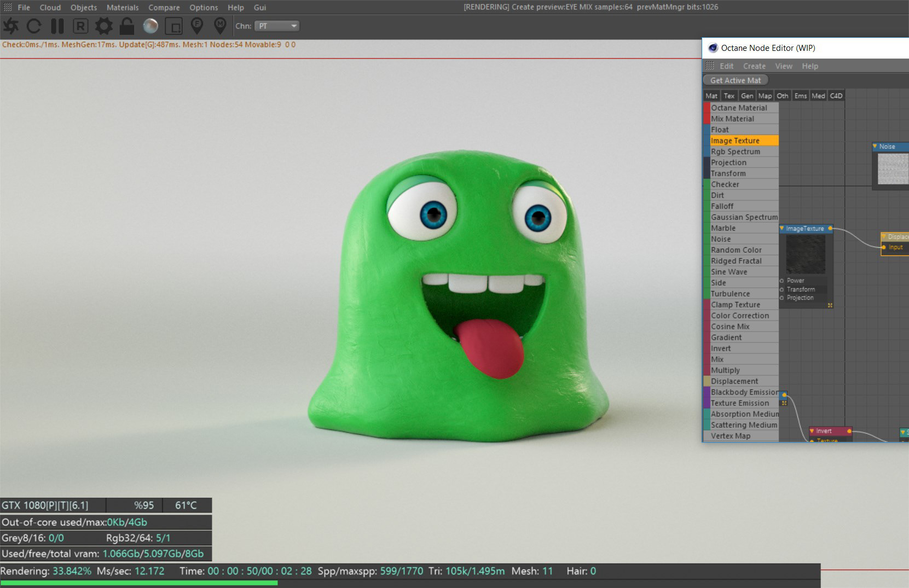The height and width of the screenshot is (588, 909).
Task: Select Mix Material in node list
Action: pyautogui.click(x=741, y=119)
